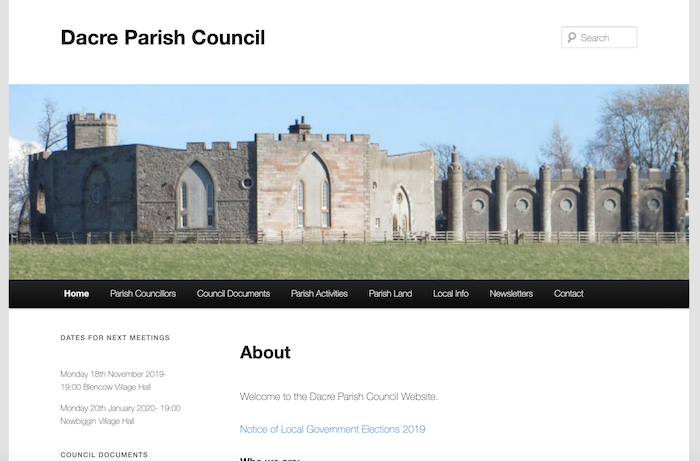Click the Monday 20th January meeting entry
The image size is (700, 461).
[x=120, y=414]
